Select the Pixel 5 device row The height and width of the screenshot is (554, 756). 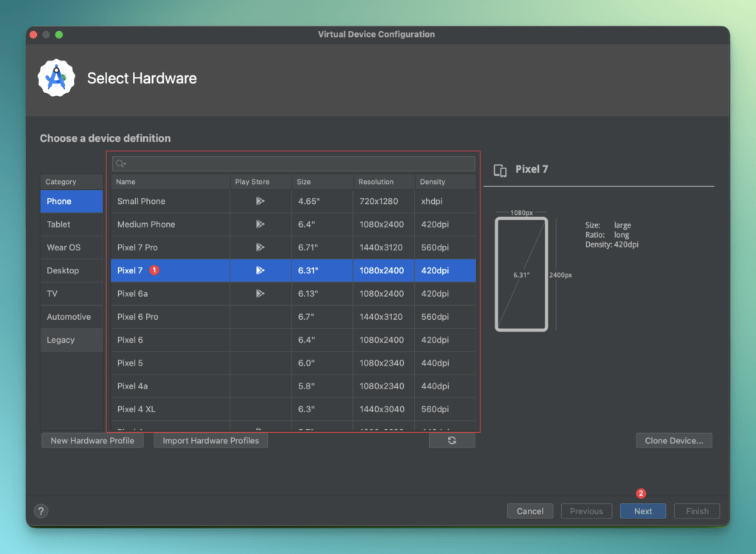pyautogui.click(x=294, y=363)
